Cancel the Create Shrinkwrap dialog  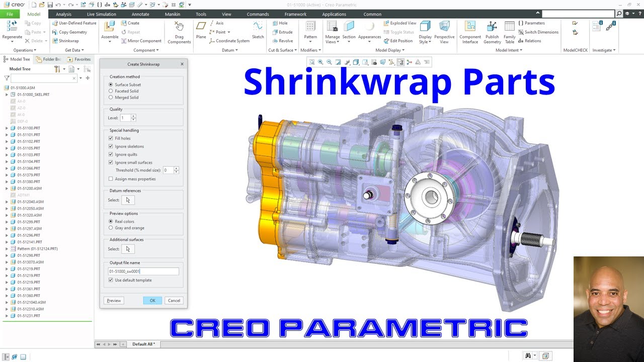(x=174, y=301)
